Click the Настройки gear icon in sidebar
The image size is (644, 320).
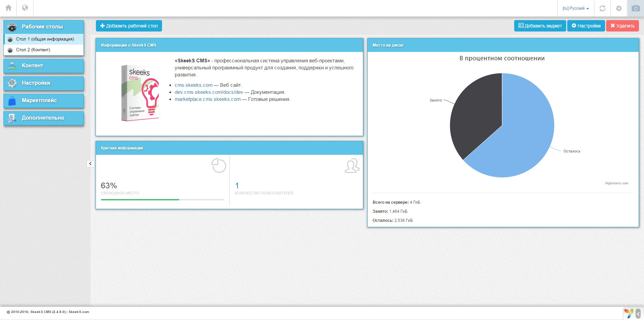click(12, 83)
